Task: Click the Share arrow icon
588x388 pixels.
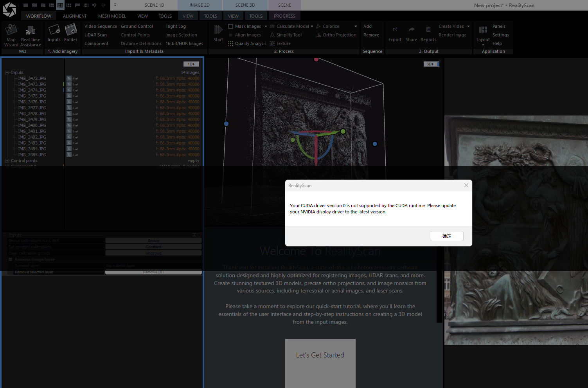Action: 412,30
